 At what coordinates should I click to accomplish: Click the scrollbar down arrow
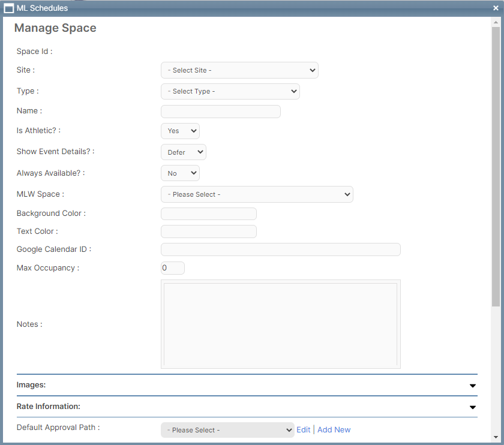click(496, 437)
